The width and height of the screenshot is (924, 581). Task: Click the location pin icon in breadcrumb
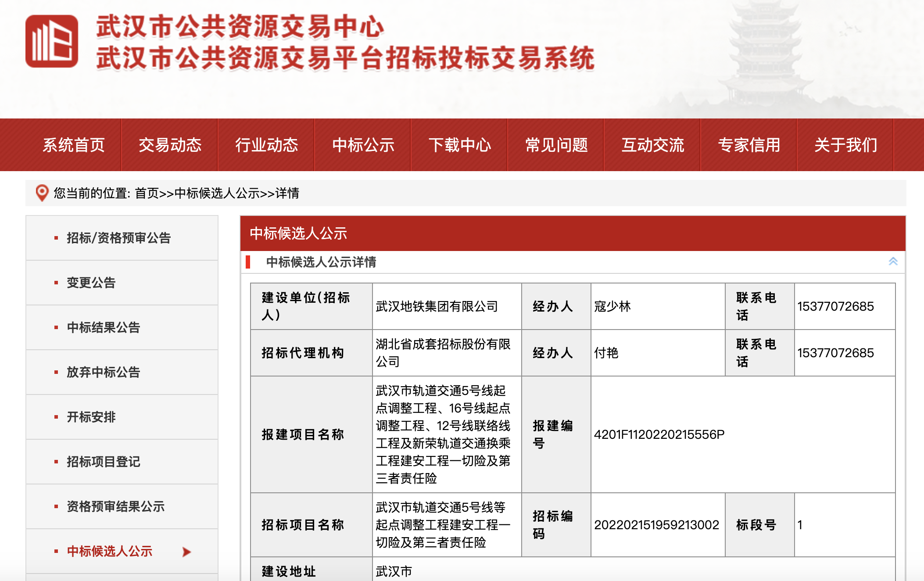point(42,193)
